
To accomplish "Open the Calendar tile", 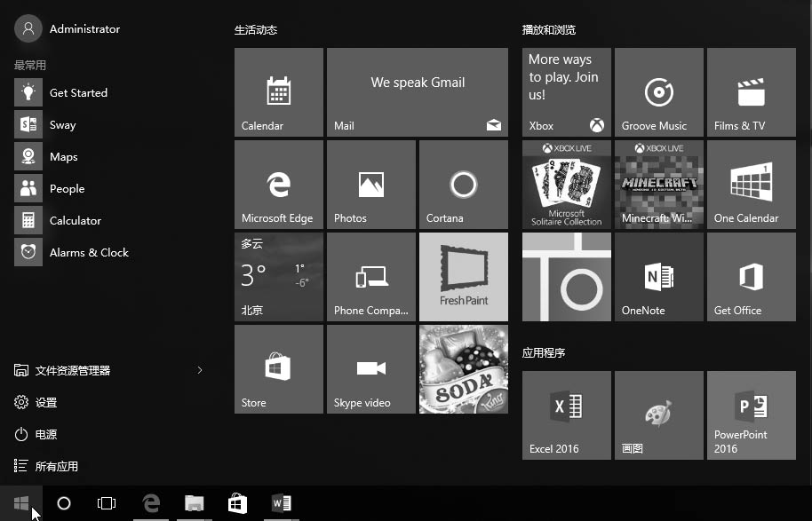I will [278, 91].
